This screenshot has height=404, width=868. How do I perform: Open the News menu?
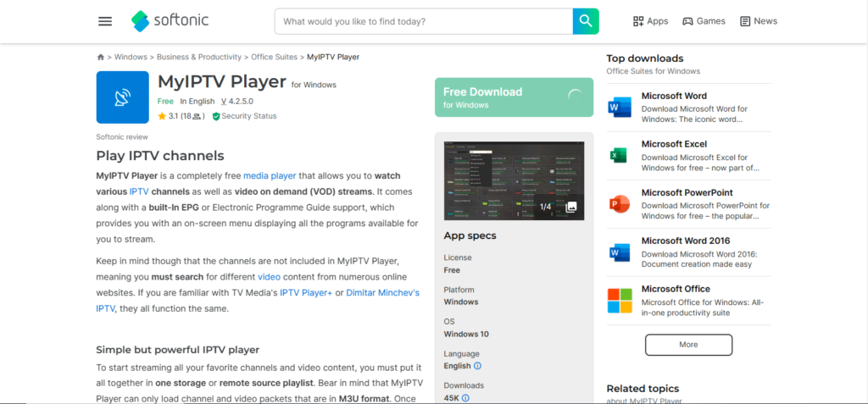click(759, 21)
